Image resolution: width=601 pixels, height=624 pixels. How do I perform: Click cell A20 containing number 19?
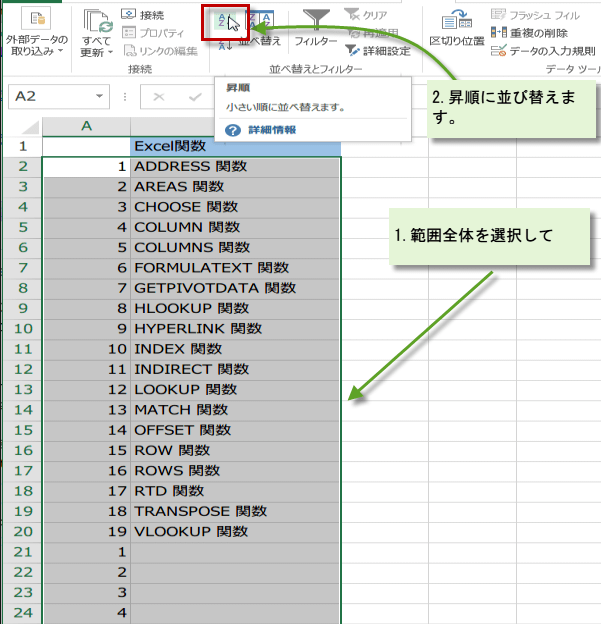point(86,532)
